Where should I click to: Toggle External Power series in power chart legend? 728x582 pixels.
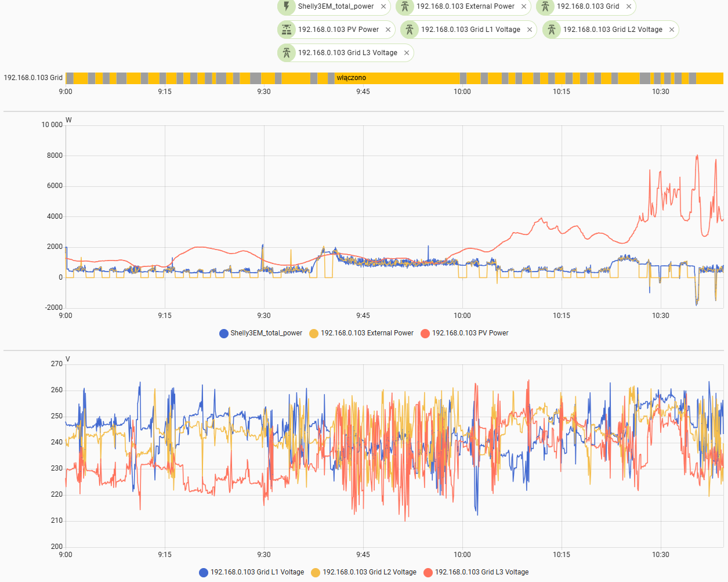(361, 333)
